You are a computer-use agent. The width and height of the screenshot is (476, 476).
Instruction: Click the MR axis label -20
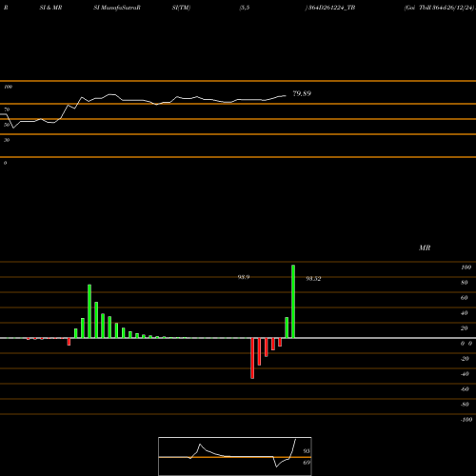[465, 359]
